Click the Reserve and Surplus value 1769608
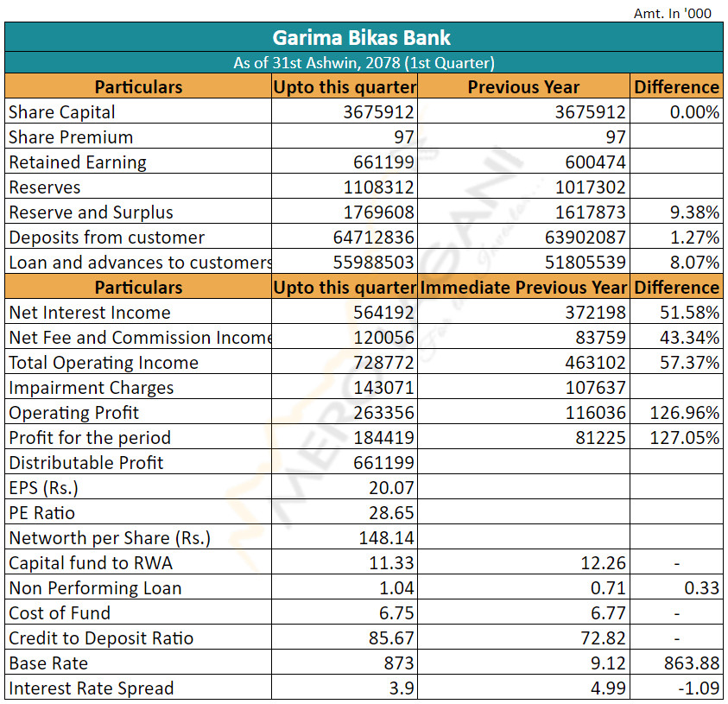Screen dimensions: 728x704 378,212
